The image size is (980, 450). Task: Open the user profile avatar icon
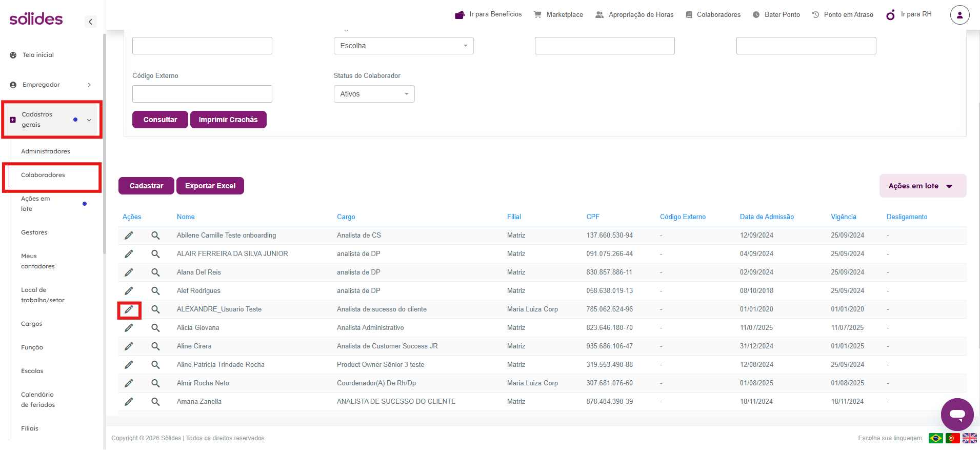pos(959,15)
